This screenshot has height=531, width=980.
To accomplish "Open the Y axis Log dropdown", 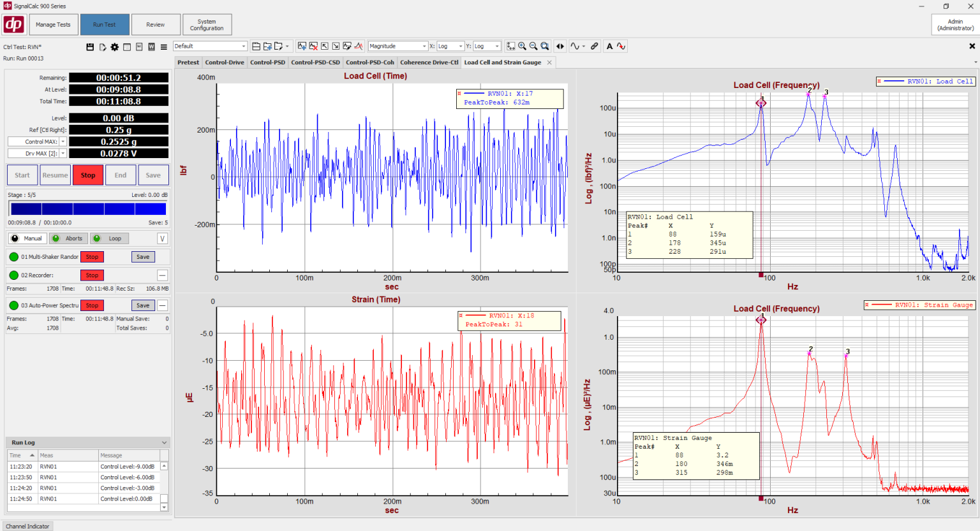I will (x=487, y=46).
